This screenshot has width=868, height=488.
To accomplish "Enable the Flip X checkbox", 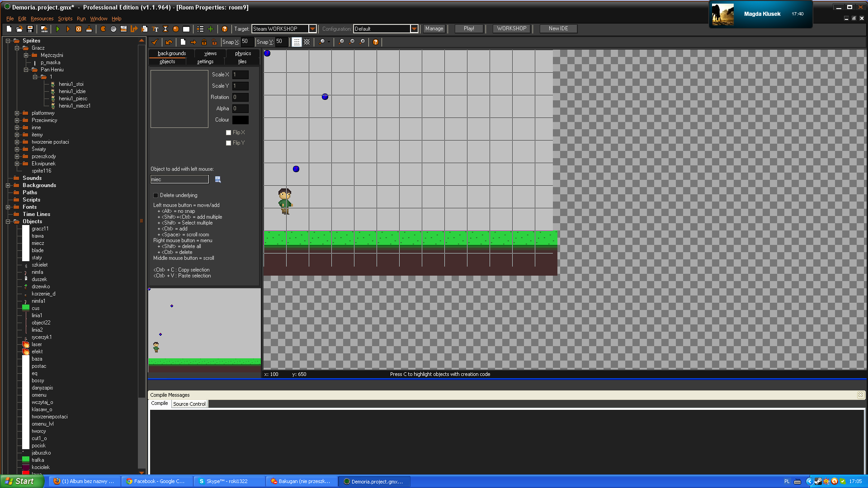I will pos(228,132).
